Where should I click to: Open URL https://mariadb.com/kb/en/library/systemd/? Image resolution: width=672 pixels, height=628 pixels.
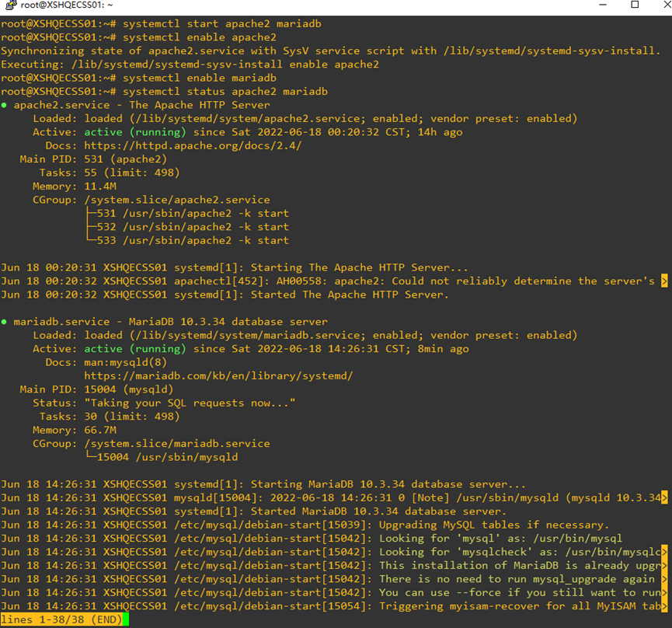(218, 376)
